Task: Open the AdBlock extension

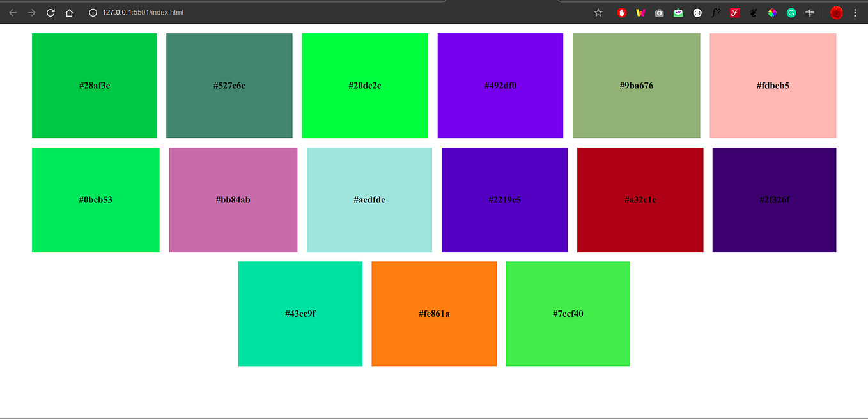Action: pos(621,12)
